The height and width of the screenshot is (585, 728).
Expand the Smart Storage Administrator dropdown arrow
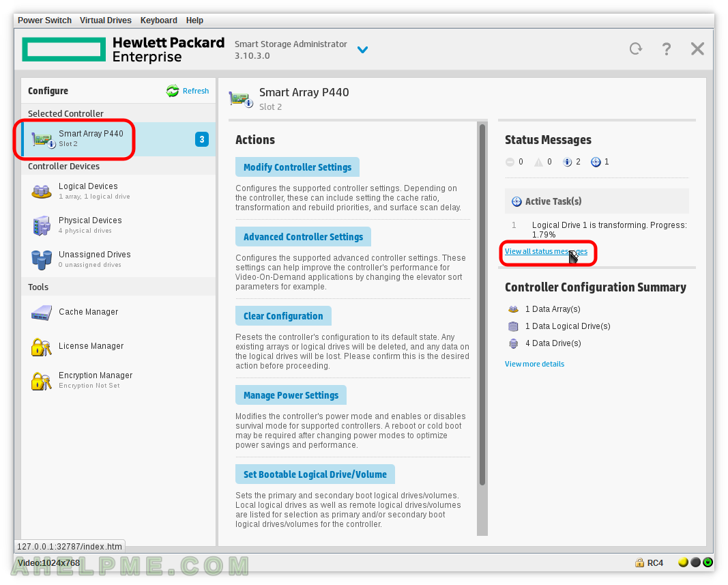click(x=362, y=49)
